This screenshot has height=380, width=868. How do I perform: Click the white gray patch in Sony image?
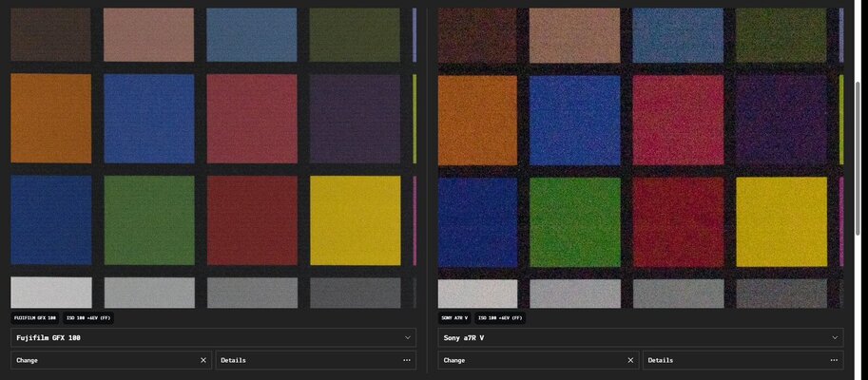pyautogui.click(x=477, y=294)
